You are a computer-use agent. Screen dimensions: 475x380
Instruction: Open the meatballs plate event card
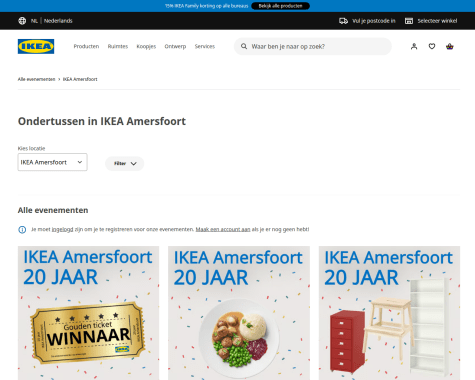239,313
